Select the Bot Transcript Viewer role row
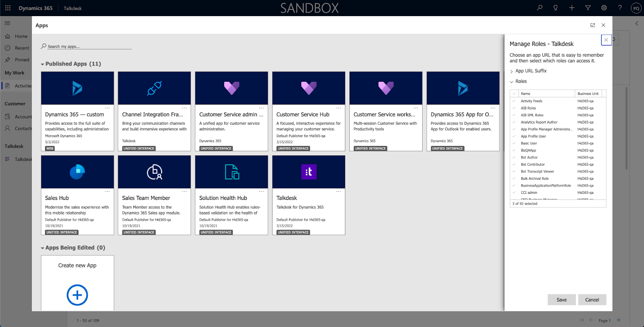The image size is (644, 327). (x=558, y=171)
